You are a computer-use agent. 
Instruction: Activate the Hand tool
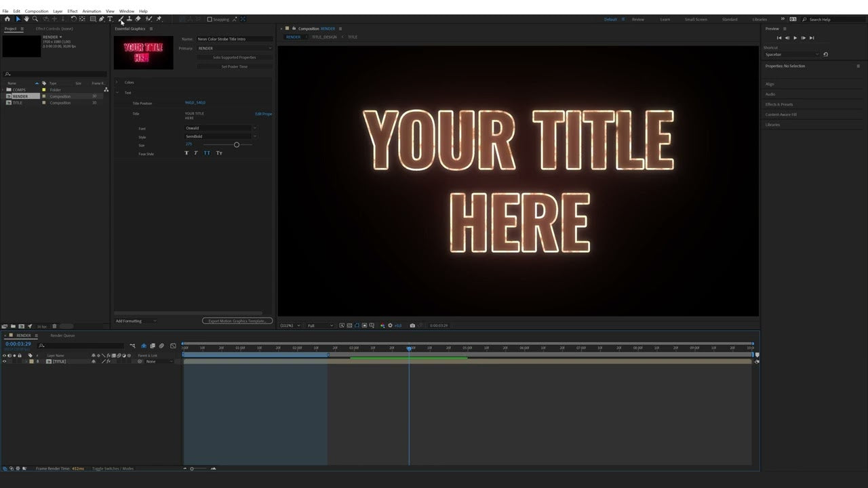pyautogui.click(x=26, y=19)
